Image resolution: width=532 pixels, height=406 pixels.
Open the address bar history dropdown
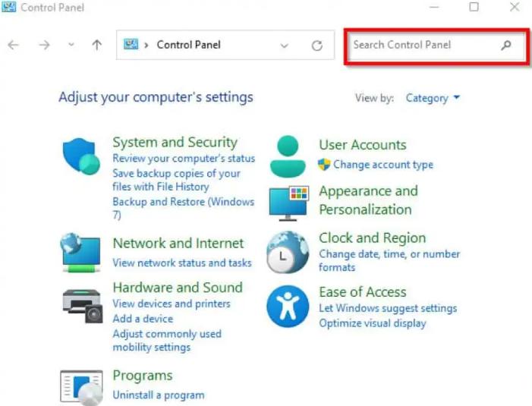(285, 46)
